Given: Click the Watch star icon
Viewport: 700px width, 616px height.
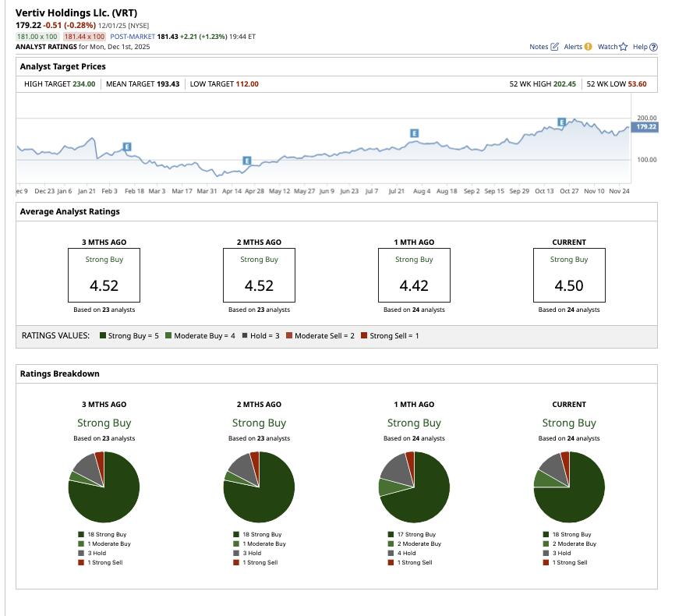Looking at the screenshot, I should point(624,46).
